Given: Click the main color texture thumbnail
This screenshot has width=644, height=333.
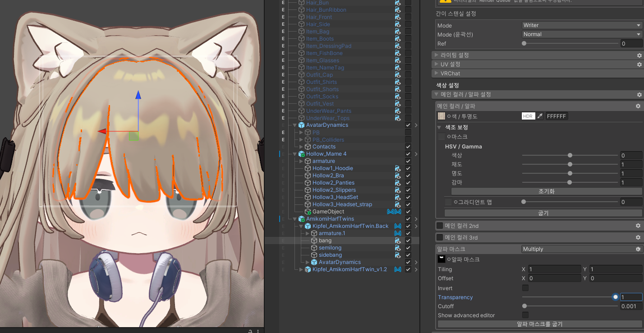Looking at the screenshot, I should pos(442,116).
